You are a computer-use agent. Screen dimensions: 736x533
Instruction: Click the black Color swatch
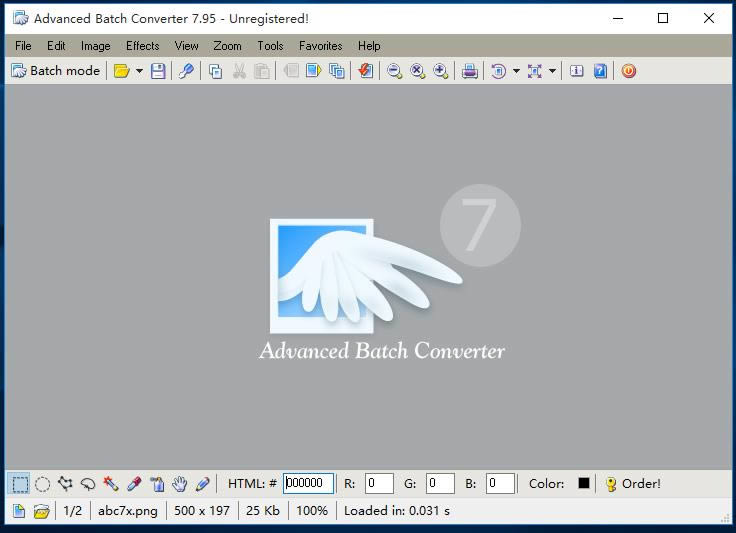(x=584, y=483)
